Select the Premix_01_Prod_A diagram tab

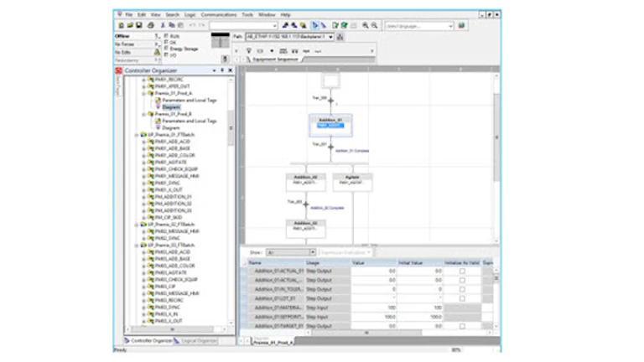(x=273, y=342)
